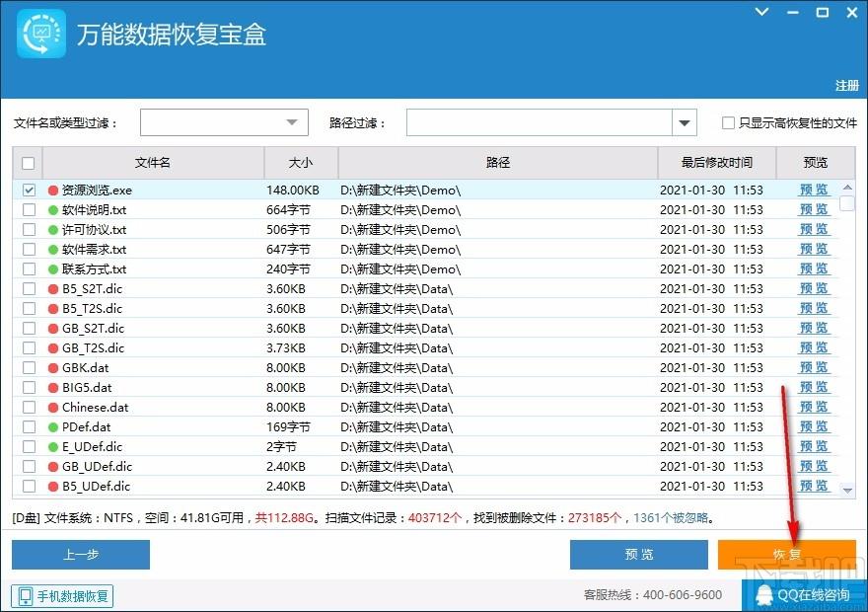This screenshot has height=612, width=868.
Task: Uncheck the 资源浏览.exe file checkbox
Action: [29, 190]
